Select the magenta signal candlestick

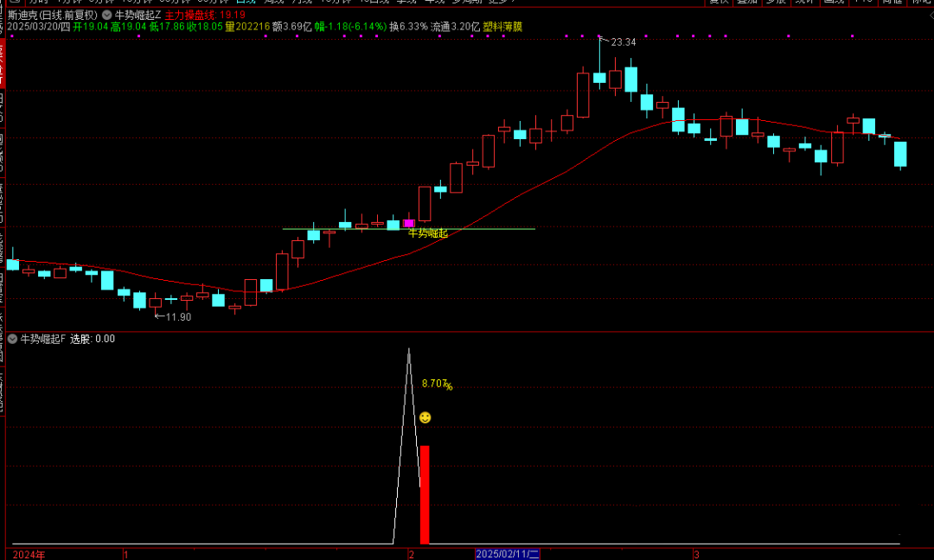409,224
